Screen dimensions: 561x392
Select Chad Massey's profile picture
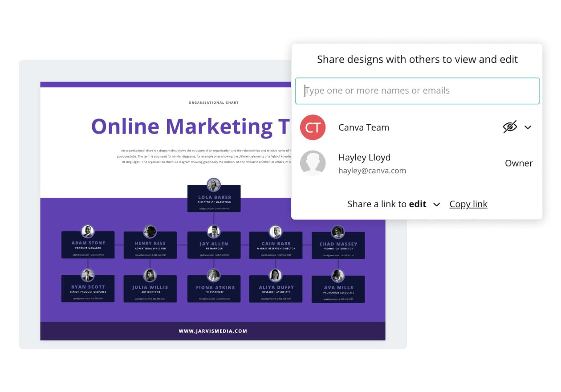coord(338,231)
